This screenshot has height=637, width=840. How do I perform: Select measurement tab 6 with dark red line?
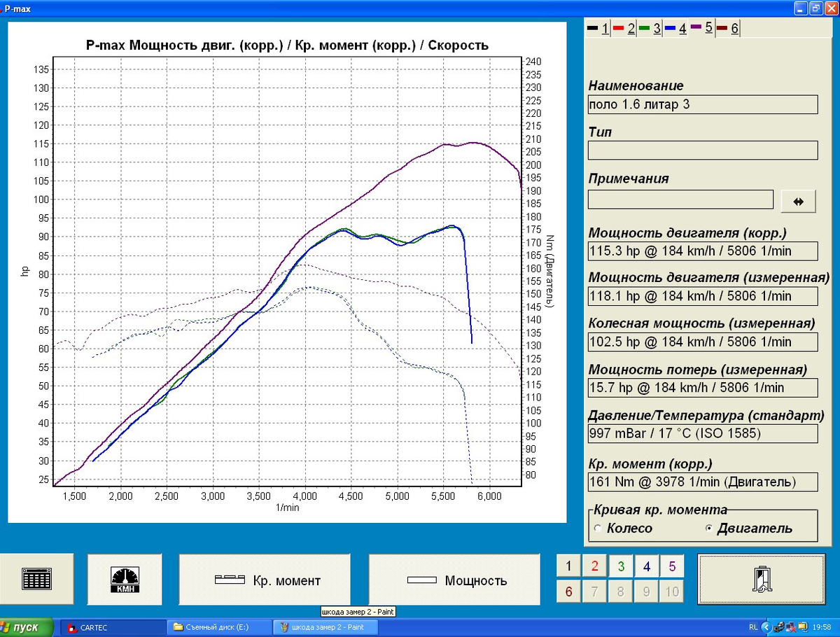pyautogui.click(x=727, y=29)
